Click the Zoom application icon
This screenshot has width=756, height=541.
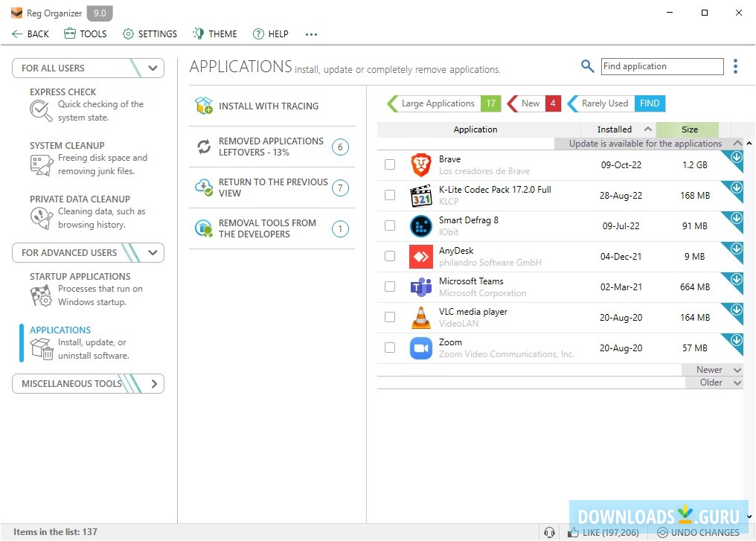point(421,348)
